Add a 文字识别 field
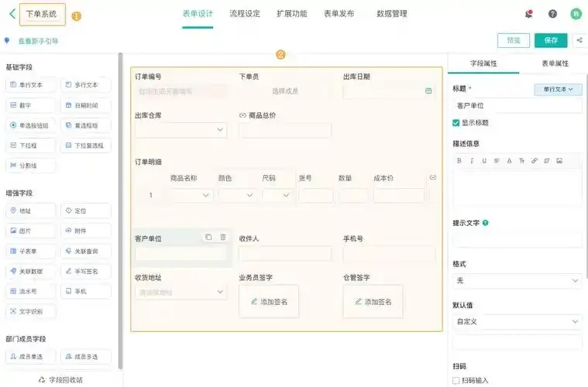This screenshot has width=588, height=387. point(31,311)
